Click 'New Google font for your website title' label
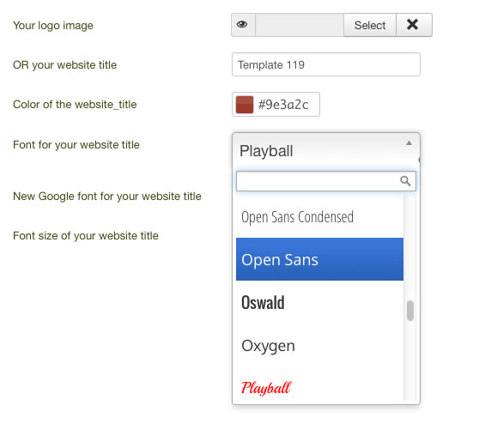The image size is (479, 448). (107, 196)
